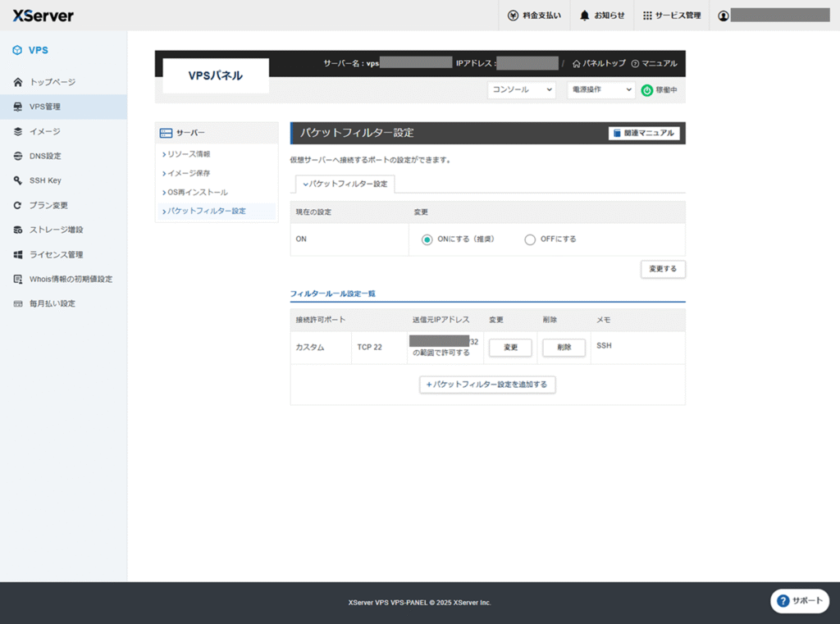
Task: Click the SSH Key key icon
Action: click(18, 180)
